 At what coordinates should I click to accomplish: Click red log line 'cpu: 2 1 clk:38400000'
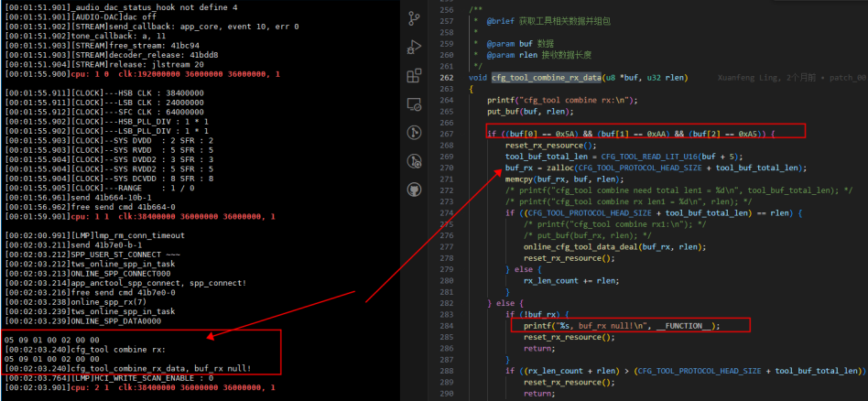139,387
